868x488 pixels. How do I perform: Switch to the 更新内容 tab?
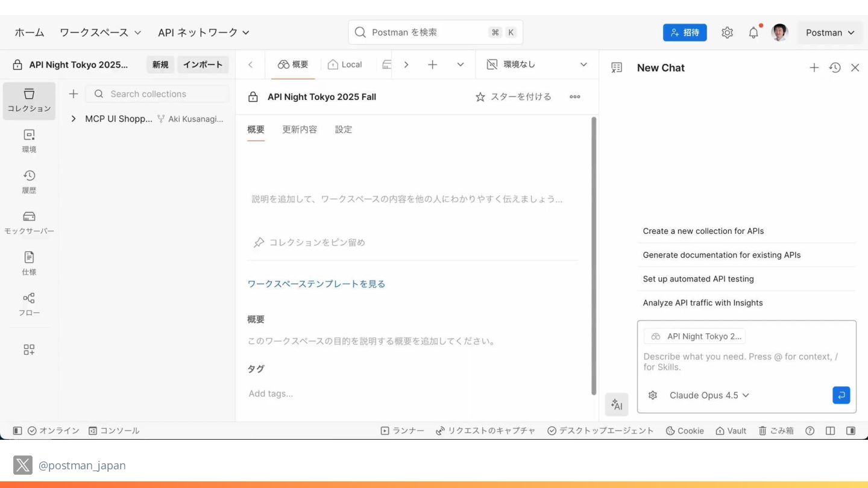[300, 130]
